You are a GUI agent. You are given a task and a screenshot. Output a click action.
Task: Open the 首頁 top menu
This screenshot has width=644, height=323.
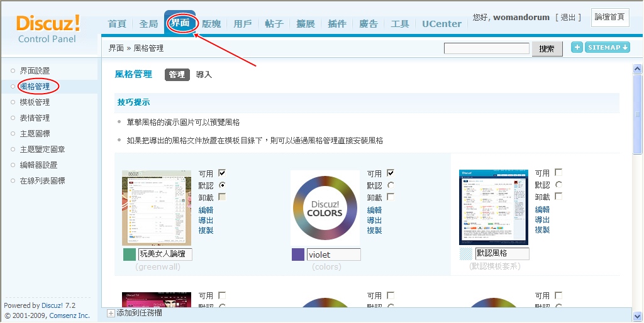(x=117, y=24)
